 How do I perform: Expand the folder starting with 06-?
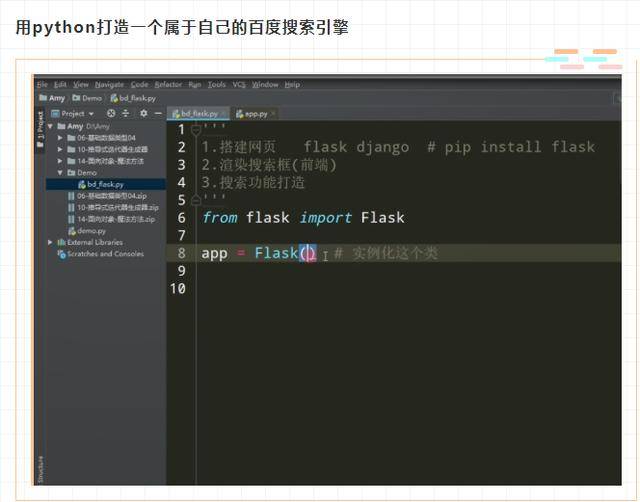pos(60,138)
